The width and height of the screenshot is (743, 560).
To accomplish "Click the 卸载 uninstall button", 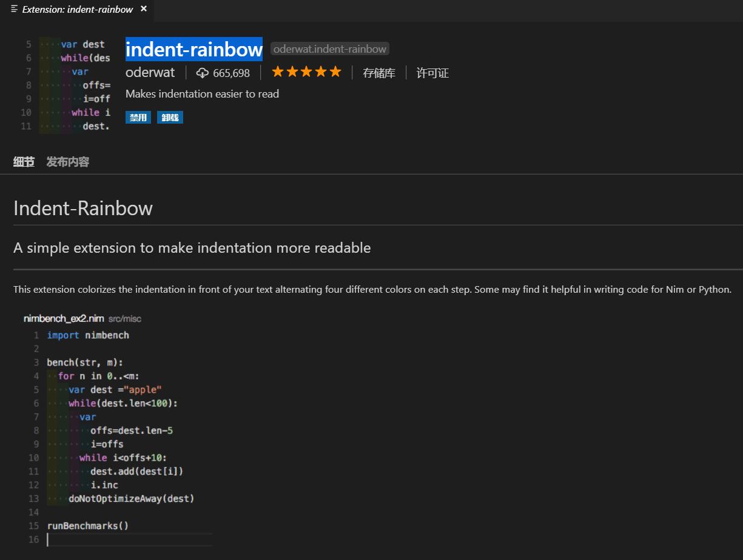I will click(170, 118).
